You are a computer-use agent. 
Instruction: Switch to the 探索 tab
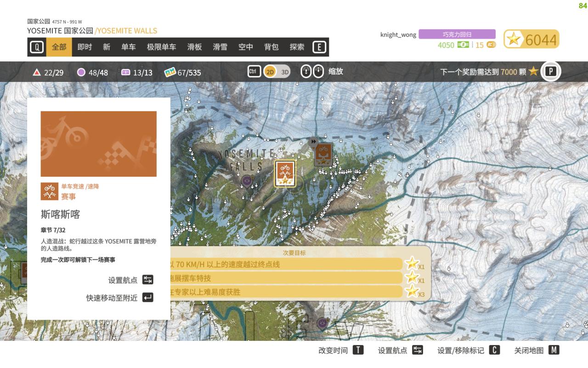(297, 47)
